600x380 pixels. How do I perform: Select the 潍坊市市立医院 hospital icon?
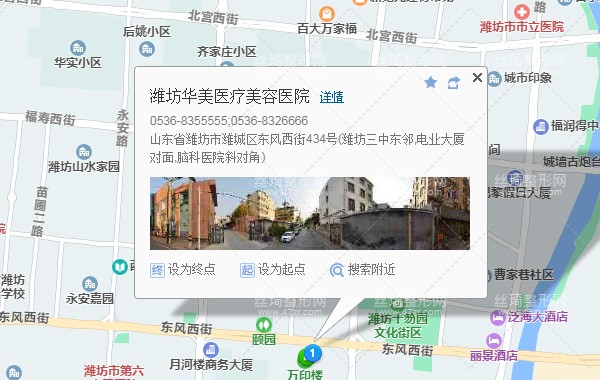tap(522, 12)
